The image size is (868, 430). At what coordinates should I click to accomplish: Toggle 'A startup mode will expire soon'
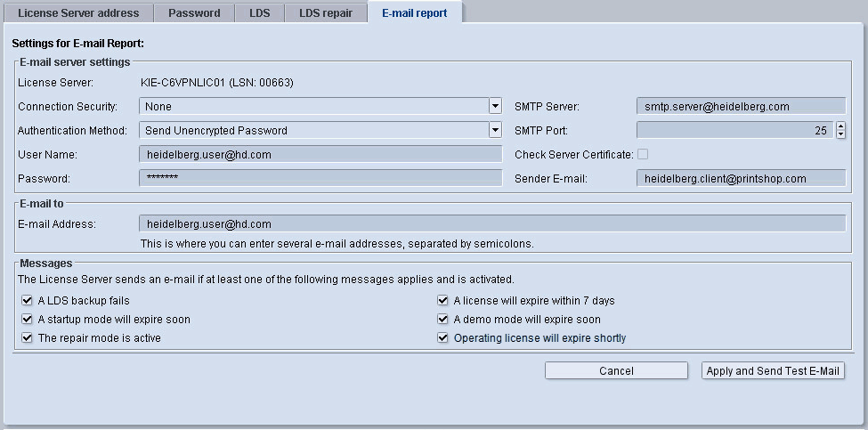[x=27, y=320]
